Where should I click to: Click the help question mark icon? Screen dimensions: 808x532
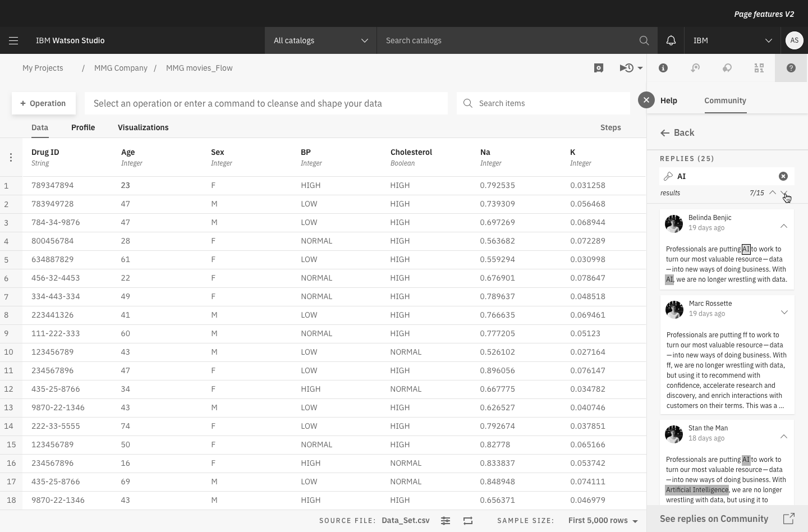click(791, 68)
